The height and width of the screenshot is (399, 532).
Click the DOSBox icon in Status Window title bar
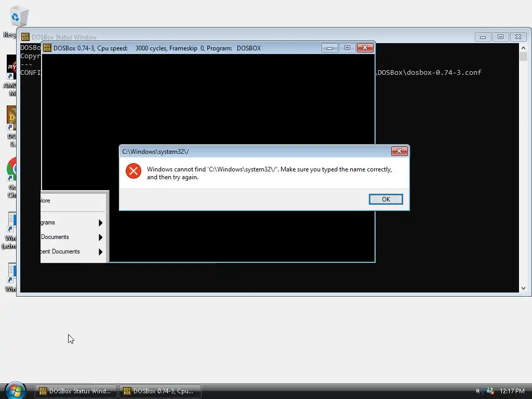(25, 37)
